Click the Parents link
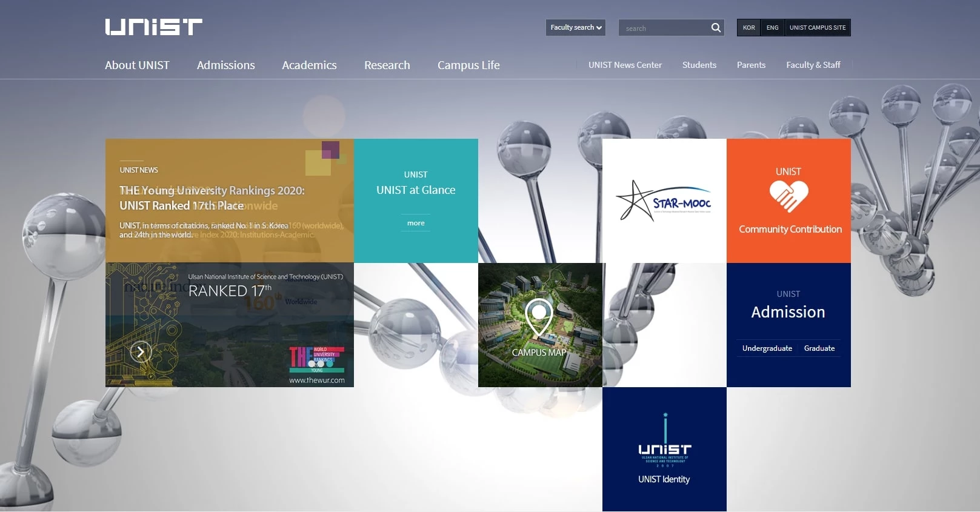 pyautogui.click(x=751, y=65)
